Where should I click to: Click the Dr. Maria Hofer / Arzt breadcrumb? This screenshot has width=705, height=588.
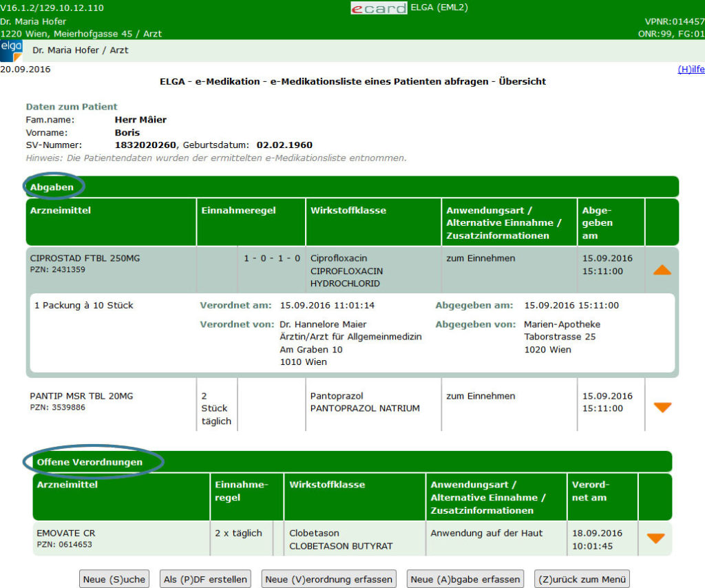(80, 50)
